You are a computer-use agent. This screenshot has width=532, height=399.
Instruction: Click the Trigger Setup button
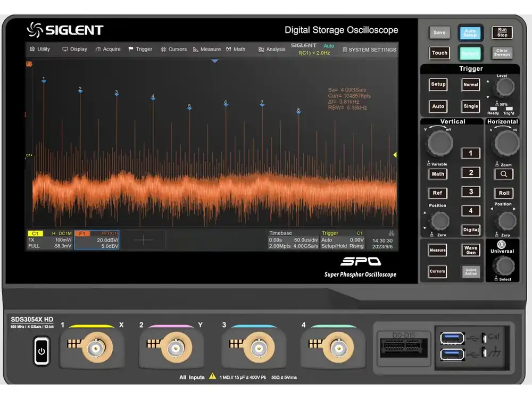pos(438,85)
